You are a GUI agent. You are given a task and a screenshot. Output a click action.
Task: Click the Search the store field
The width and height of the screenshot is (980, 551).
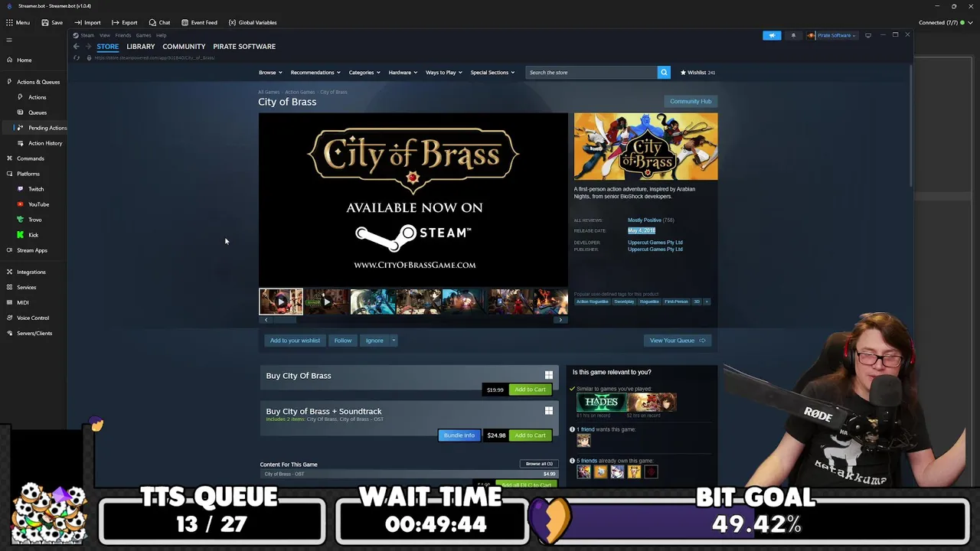coord(591,73)
